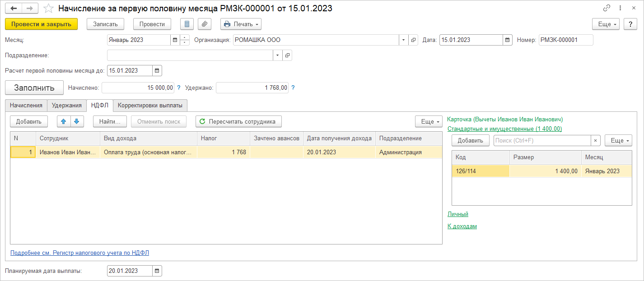Change the month with the Месяц spinner

(x=185, y=40)
